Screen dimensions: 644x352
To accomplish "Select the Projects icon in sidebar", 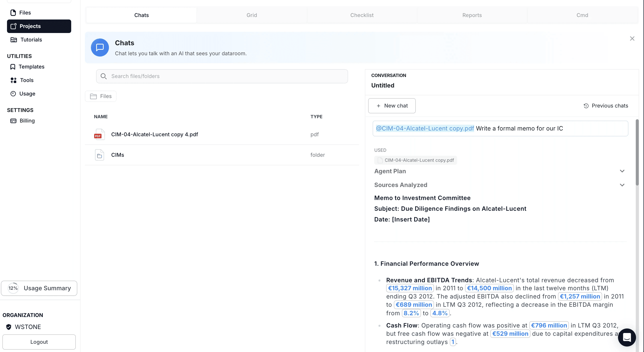I will tap(13, 26).
